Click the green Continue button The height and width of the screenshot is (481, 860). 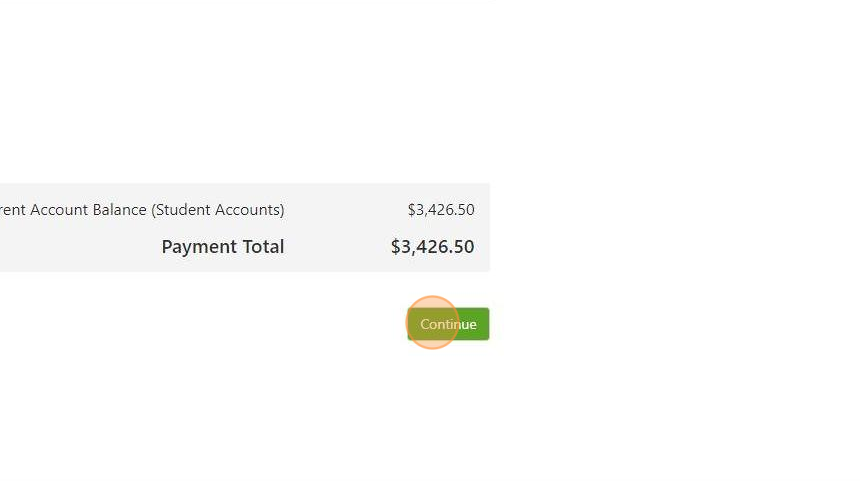click(448, 324)
